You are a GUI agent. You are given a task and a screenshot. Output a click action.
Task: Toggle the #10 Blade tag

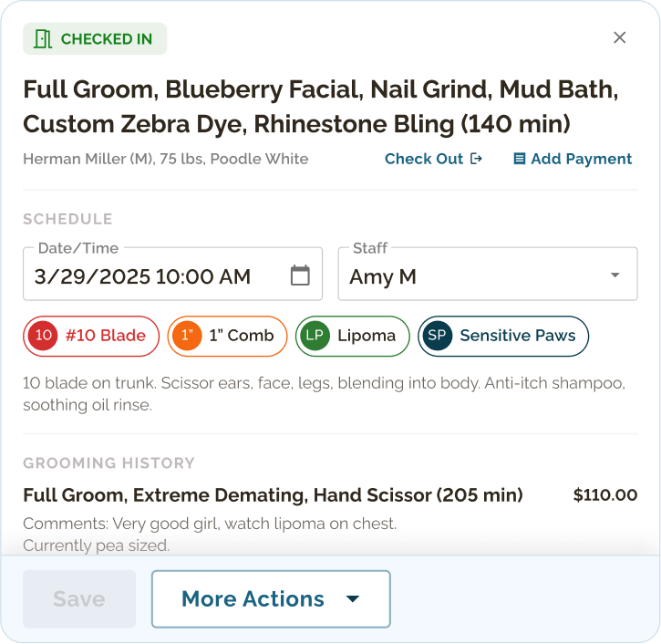click(x=91, y=336)
